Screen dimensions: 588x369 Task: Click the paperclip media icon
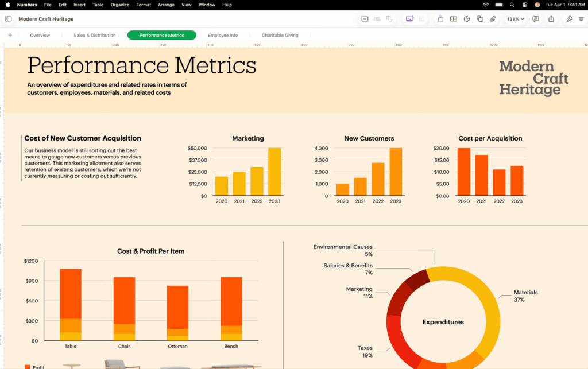point(493,19)
